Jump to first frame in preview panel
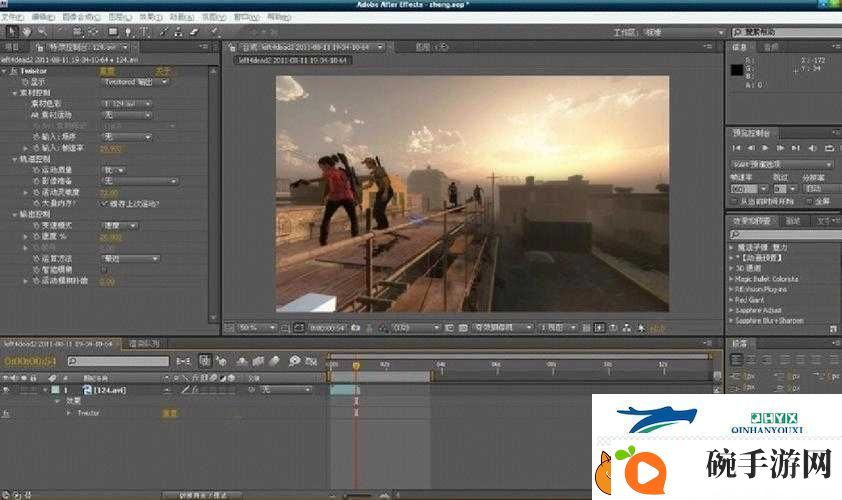Viewport: 842px width, 500px height. (736, 148)
